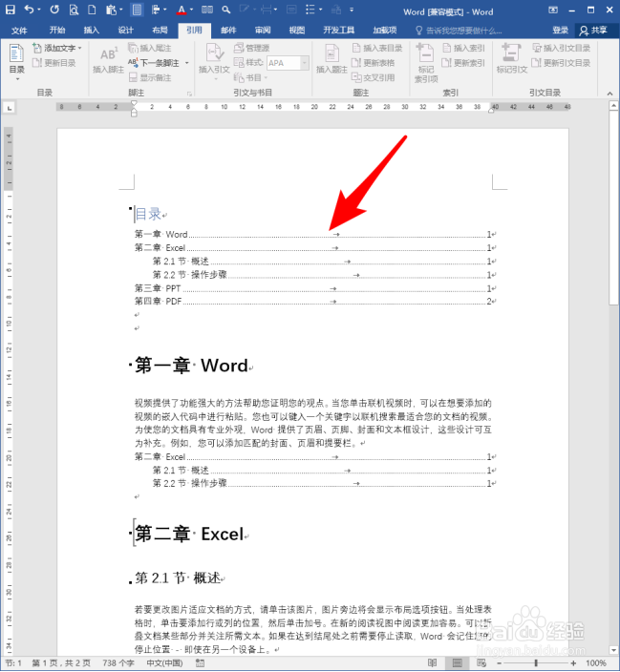Switch to the 布局 ribbon tab
This screenshot has width=620, height=672.
pos(160,30)
